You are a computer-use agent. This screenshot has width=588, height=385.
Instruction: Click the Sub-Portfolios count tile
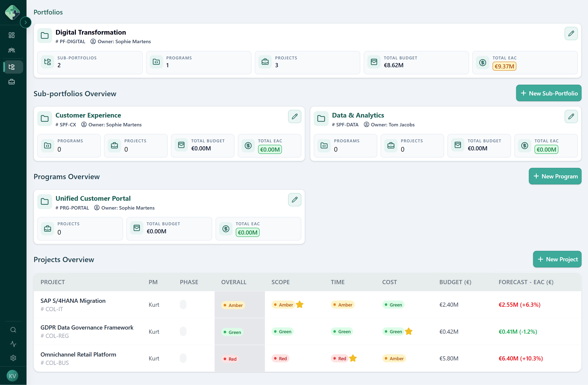(x=90, y=63)
